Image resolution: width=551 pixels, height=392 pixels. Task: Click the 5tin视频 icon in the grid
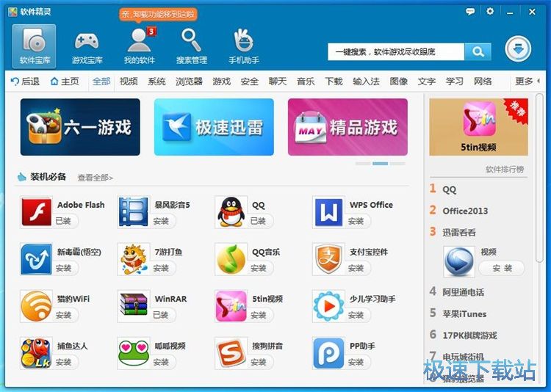click(x=231, y=306)
